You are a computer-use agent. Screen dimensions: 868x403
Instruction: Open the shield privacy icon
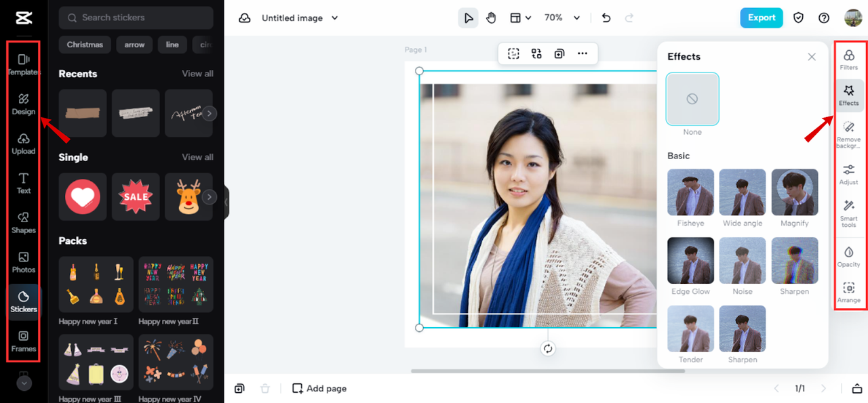click(798, 18)
